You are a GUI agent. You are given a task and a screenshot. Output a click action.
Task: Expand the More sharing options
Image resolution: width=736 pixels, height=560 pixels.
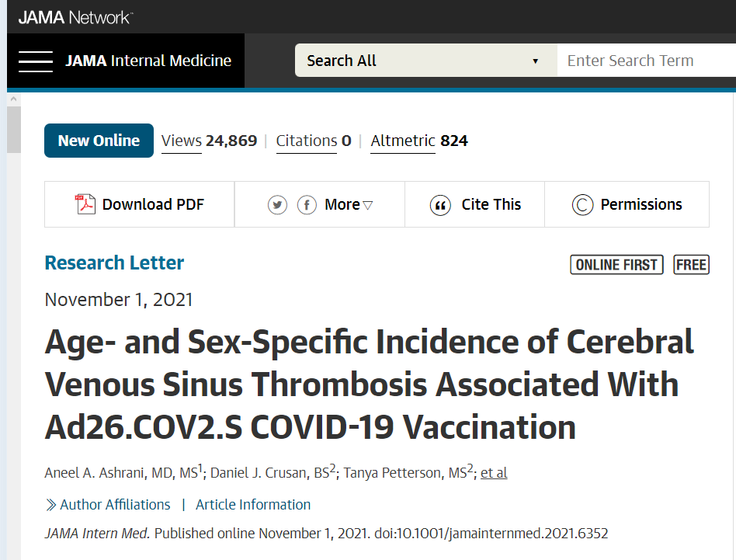click(x=349, y=205)
